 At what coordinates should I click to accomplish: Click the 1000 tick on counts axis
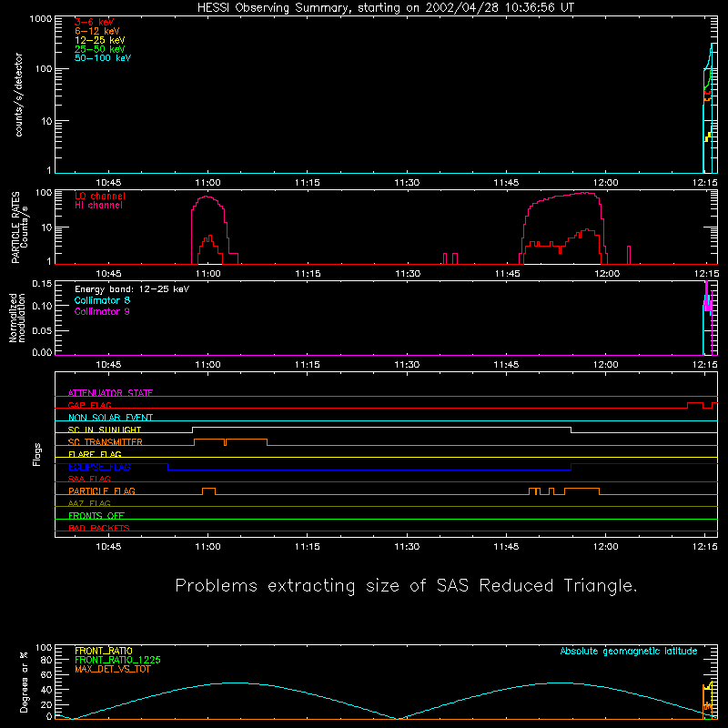(41, 19)
